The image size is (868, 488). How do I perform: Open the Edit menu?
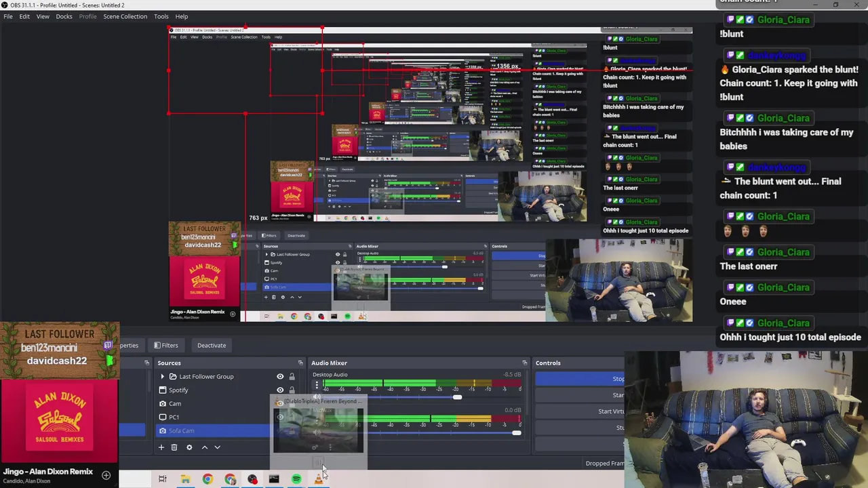pos(24,16)
